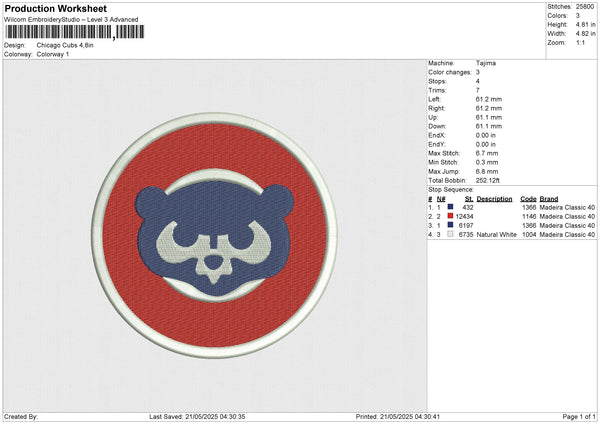Click the design name "Chicago Cubs 4,8in"
This screenshot has width=600, height=424.
coord(65,45)
